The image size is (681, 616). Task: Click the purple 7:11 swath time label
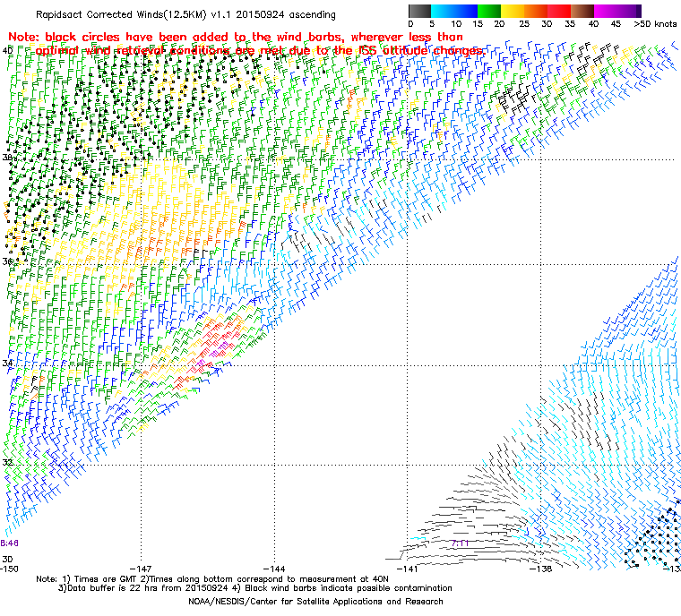pos(460,543)
